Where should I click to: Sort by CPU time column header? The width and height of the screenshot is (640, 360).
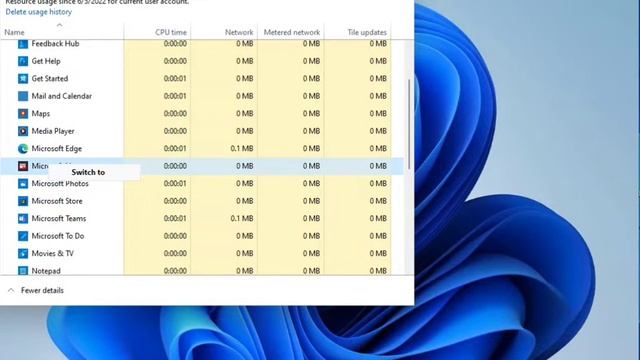coord(171,32)
